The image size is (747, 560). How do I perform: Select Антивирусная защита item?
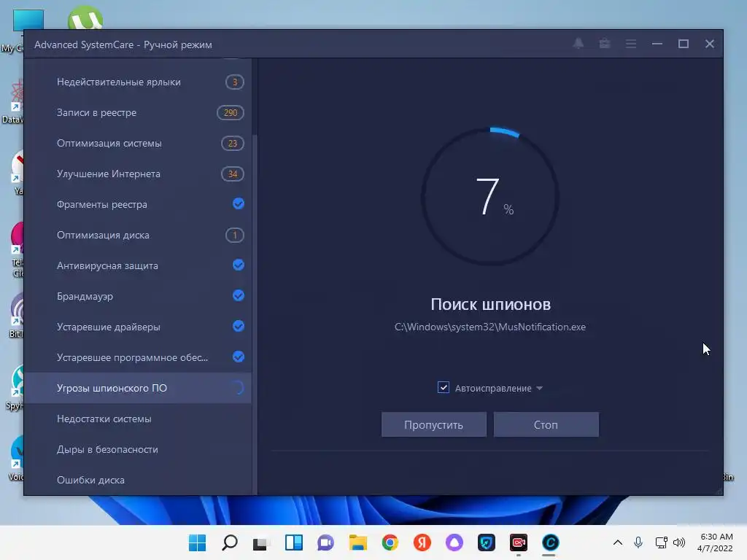point(138,265)
